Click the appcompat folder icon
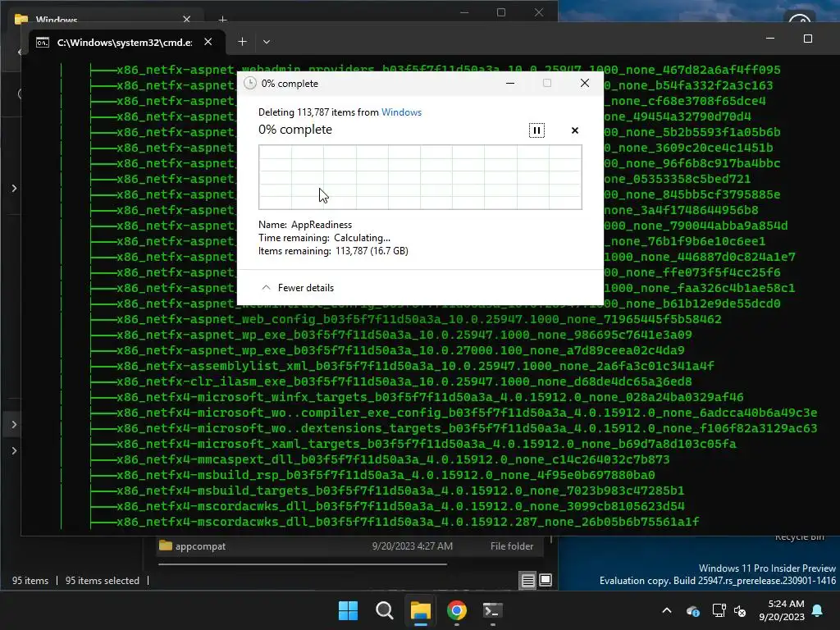 point(166,546)
